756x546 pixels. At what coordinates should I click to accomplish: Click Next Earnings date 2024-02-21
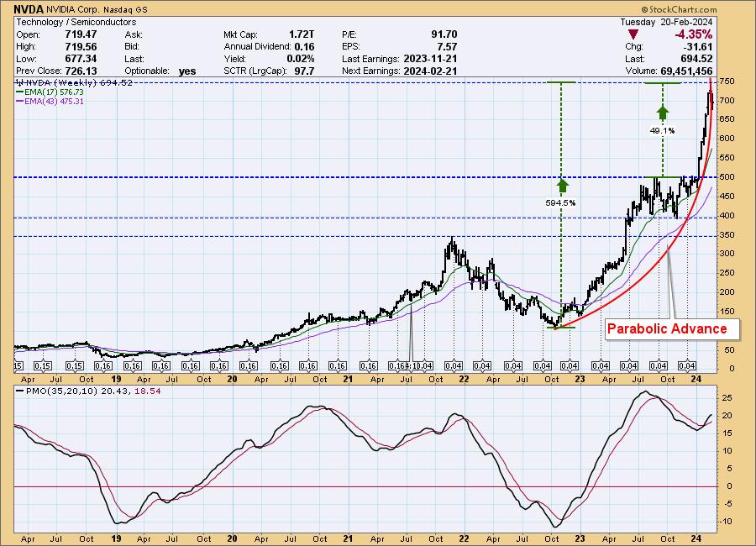tap(430, 71)
